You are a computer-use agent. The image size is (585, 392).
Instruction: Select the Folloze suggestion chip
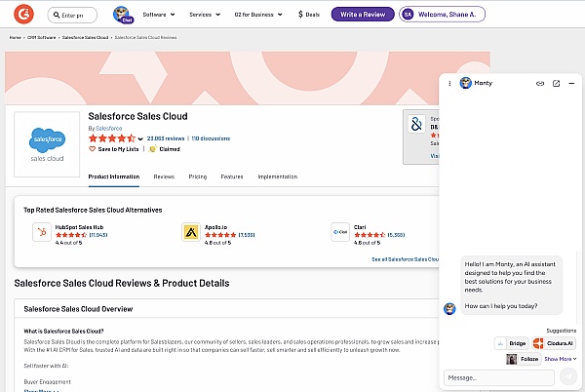[x=524, y=359]
